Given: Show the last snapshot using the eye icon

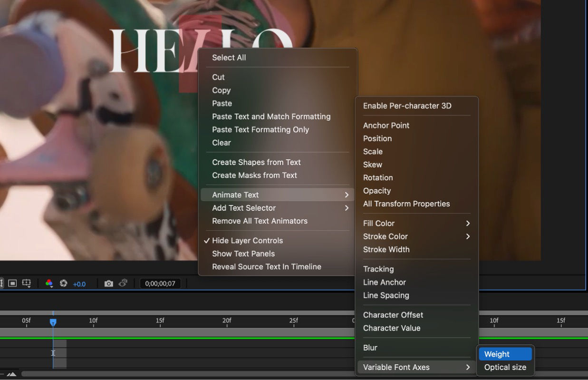Looking at the screenshot, I should [122, 283].
